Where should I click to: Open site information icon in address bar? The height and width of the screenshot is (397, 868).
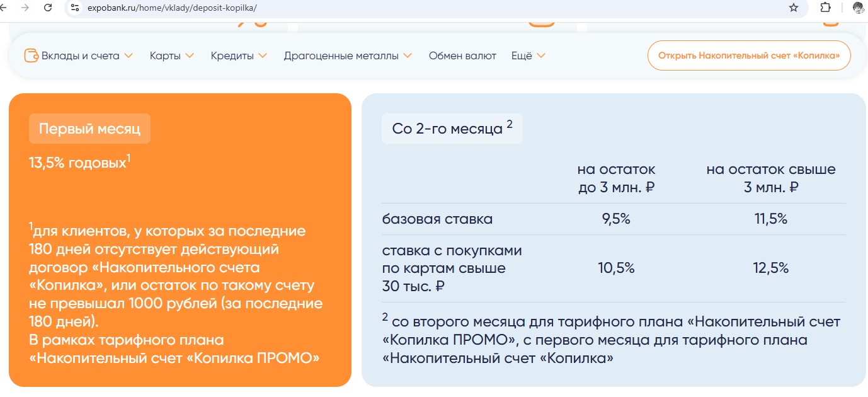(x=75, y=8)
